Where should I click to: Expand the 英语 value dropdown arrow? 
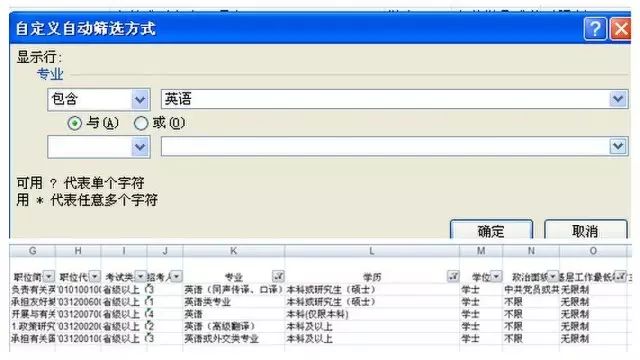click(x=618, y=99)
